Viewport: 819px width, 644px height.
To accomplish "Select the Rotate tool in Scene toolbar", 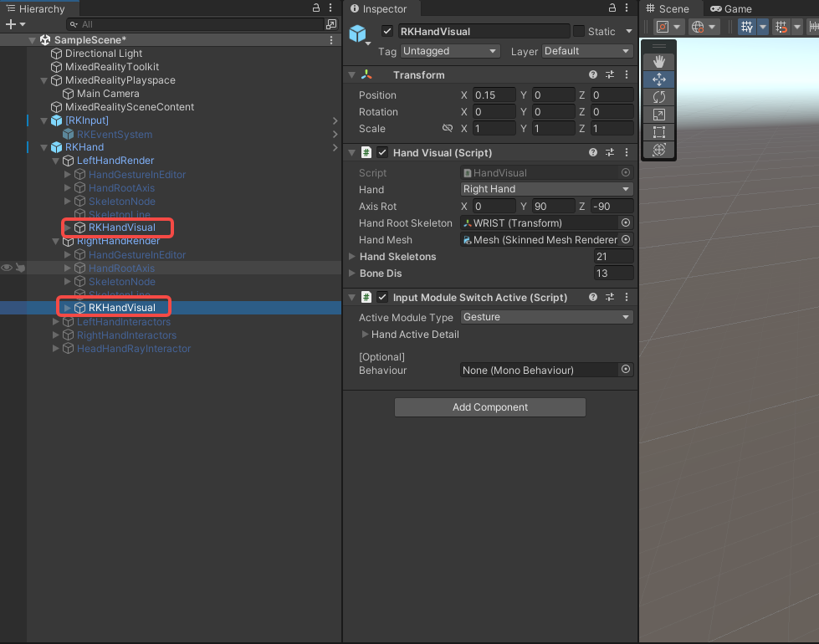I will pos(658,97).
